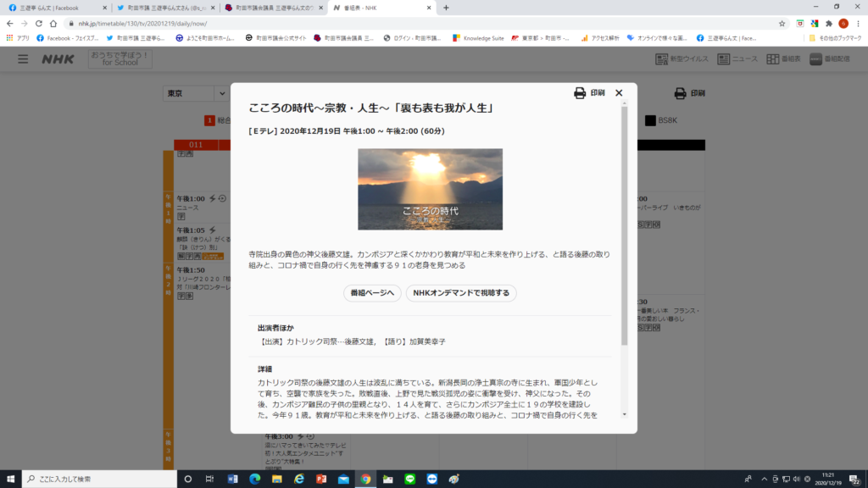Show hidden system tray icons
The height and width of the screenshot is (488, 868).
click(764, 480)
